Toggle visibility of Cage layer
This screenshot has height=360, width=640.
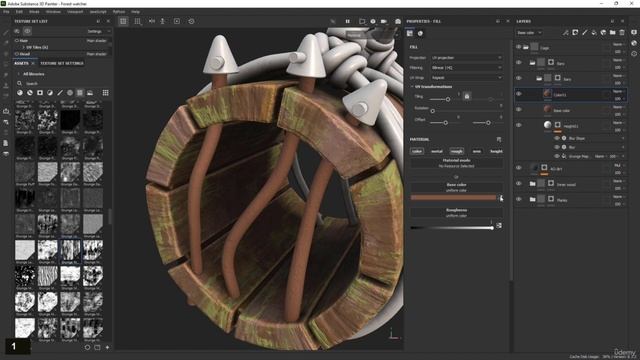point(518,47)
